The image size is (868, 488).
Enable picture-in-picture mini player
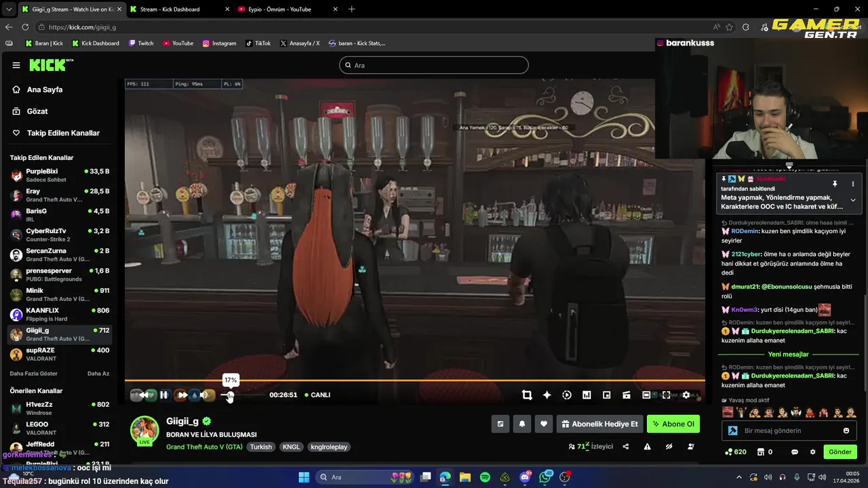coord(607,395)
